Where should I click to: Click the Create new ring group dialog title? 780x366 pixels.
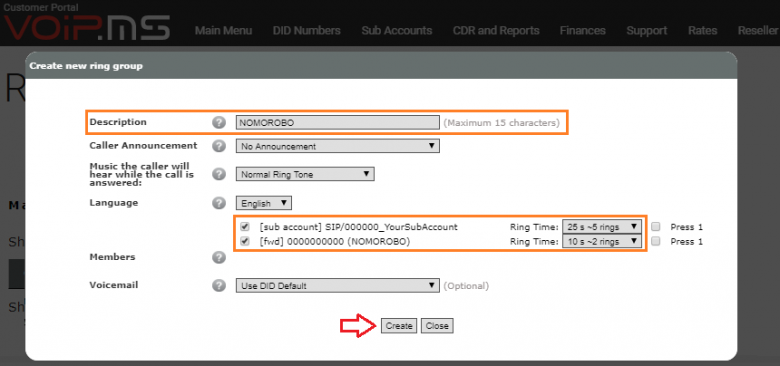click(86, 66)
